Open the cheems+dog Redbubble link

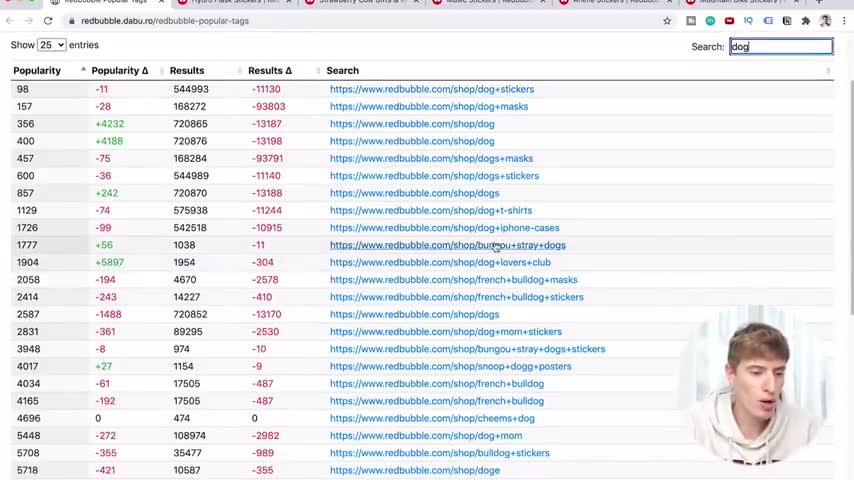point(432,418)
